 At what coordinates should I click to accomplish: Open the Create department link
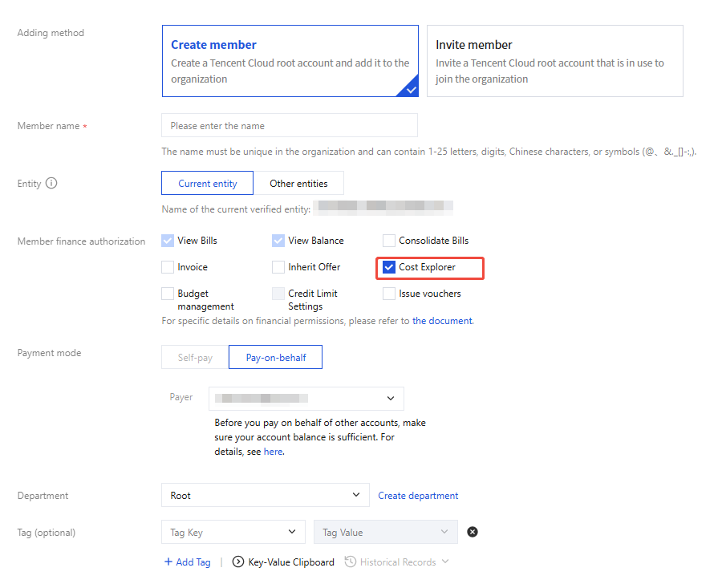418,496
